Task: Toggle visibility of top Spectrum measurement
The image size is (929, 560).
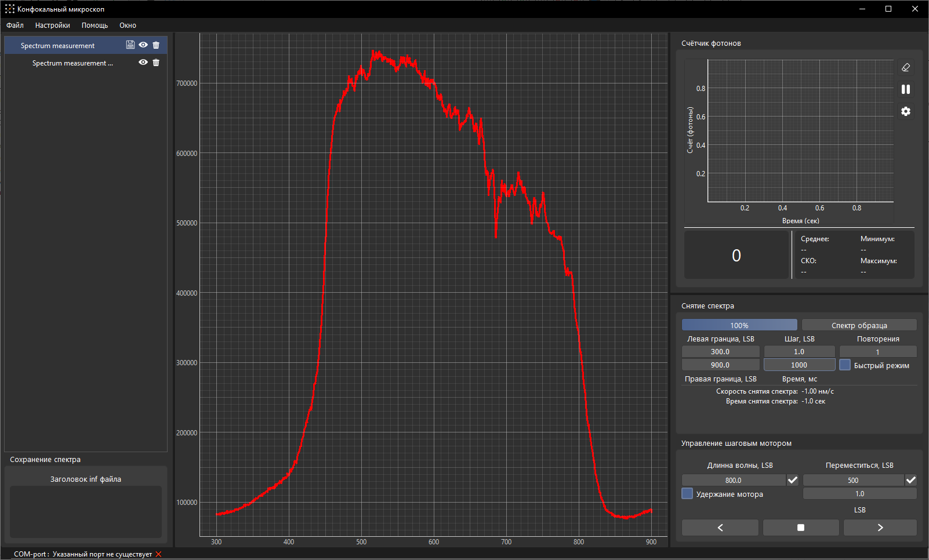Action: tap(143, 45)
